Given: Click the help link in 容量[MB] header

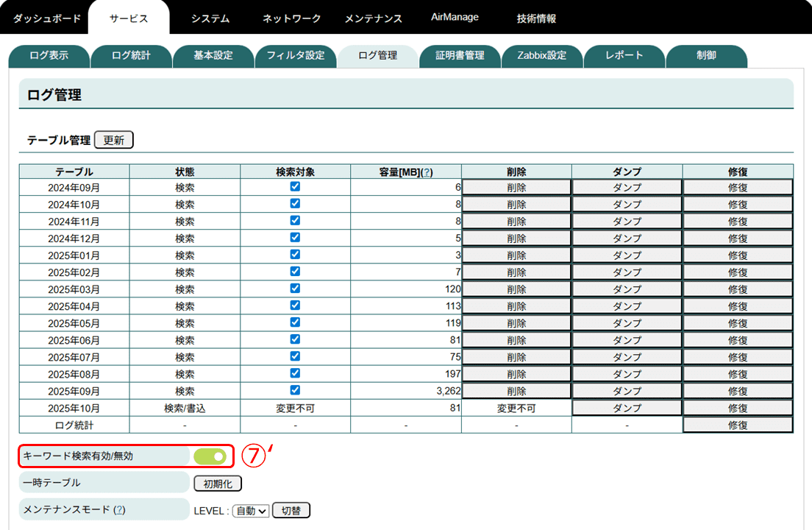Looking at the screenshot, I should [x=427, y=172].
